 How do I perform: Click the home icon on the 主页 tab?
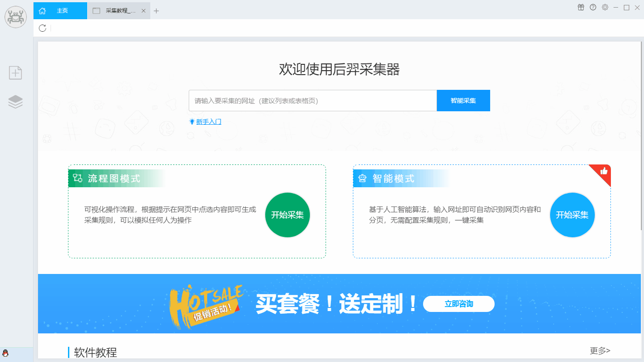click(42, 11)
